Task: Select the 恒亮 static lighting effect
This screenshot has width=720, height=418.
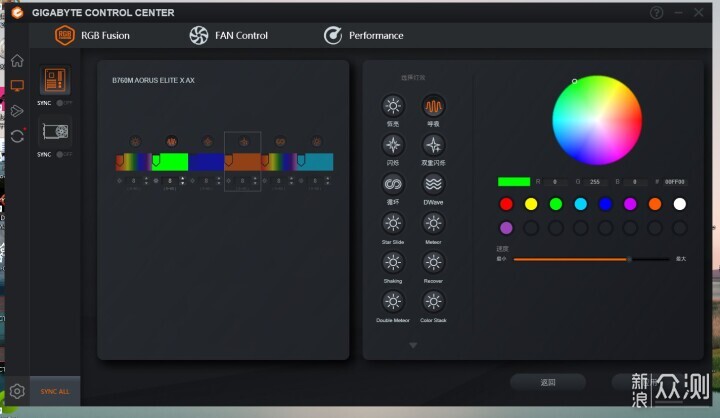Action: (393, 106)
